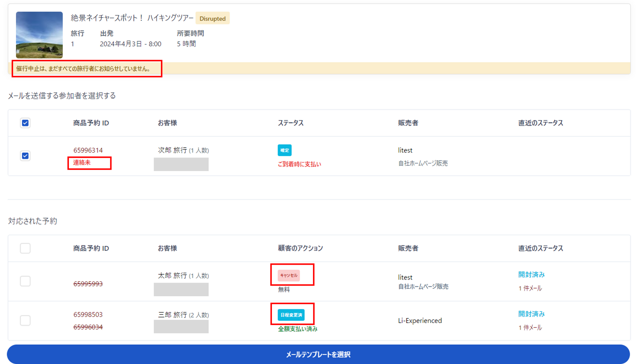Click the hiking tour thumbnail image
Image resolution: width=636 pixels, height=364 pixels.
(x=39, y=35)
